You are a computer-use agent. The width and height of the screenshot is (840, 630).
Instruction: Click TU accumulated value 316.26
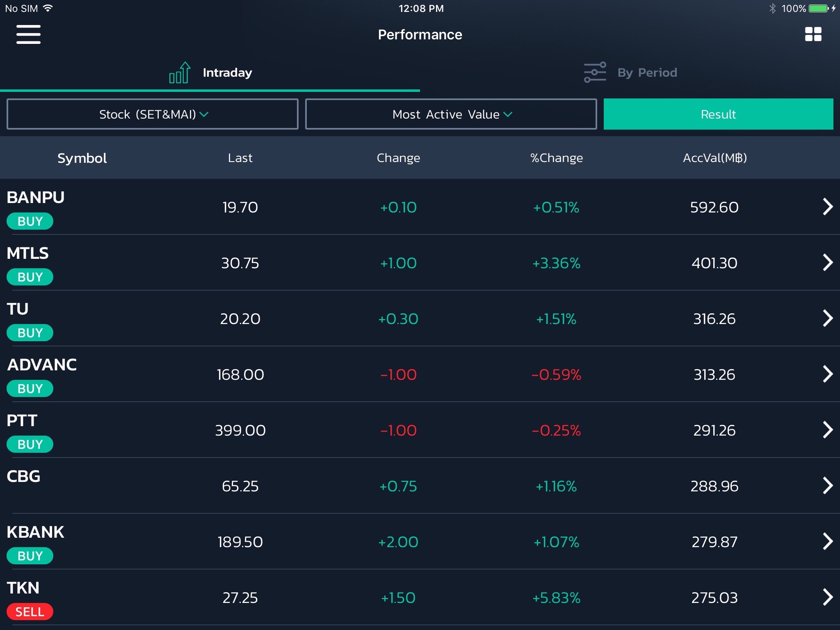[x=714, y=319]
